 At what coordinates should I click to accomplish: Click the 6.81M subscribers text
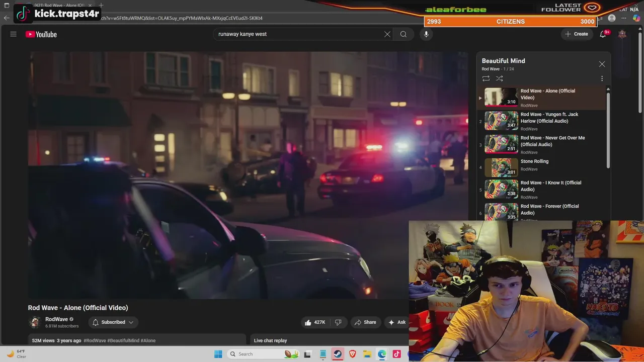[62, 326]
